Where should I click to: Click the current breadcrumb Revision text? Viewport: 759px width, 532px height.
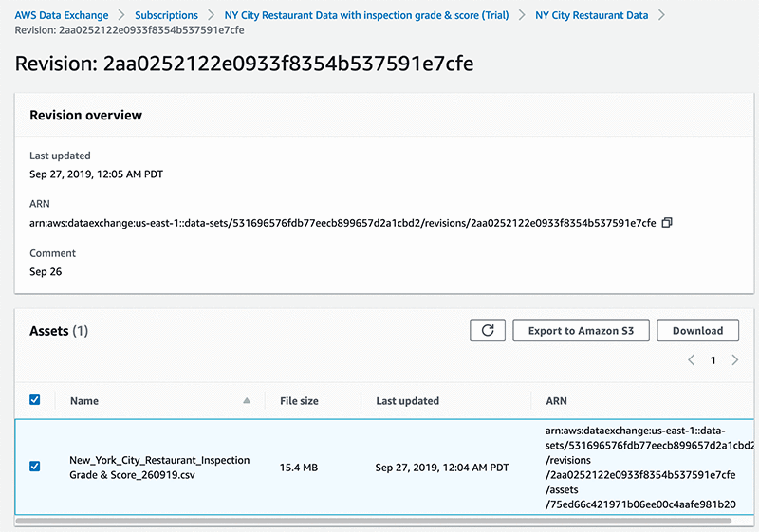pyautogui.click(x=129, y=30)
